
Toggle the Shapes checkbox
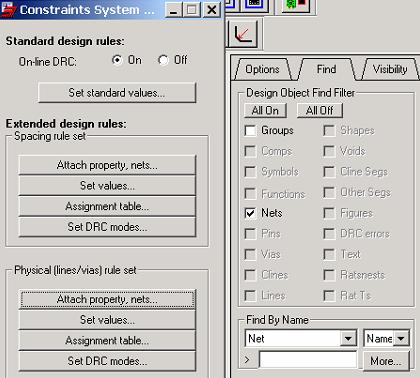point(329,131)
